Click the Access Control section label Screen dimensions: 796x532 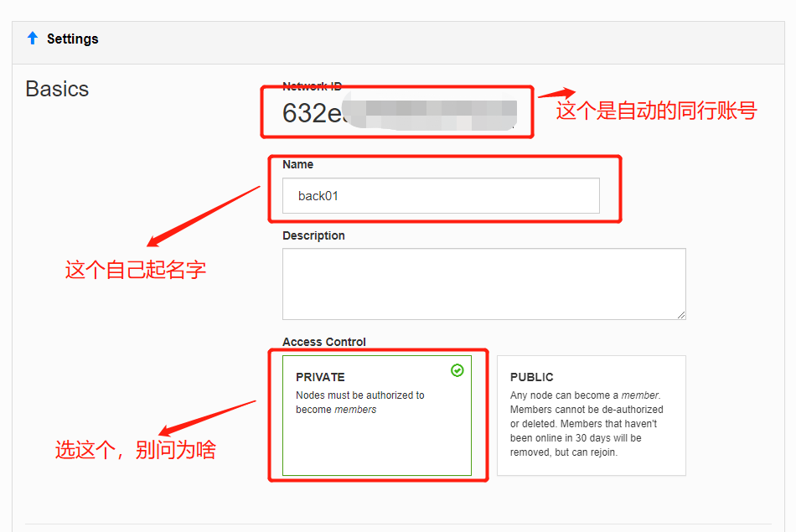click(324, 342)
